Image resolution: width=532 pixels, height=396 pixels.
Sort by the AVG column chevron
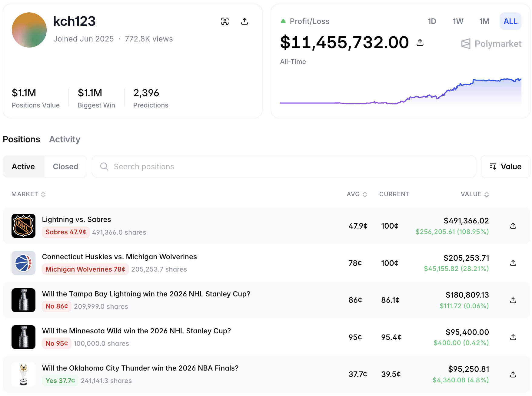click(x=365, y=194)
